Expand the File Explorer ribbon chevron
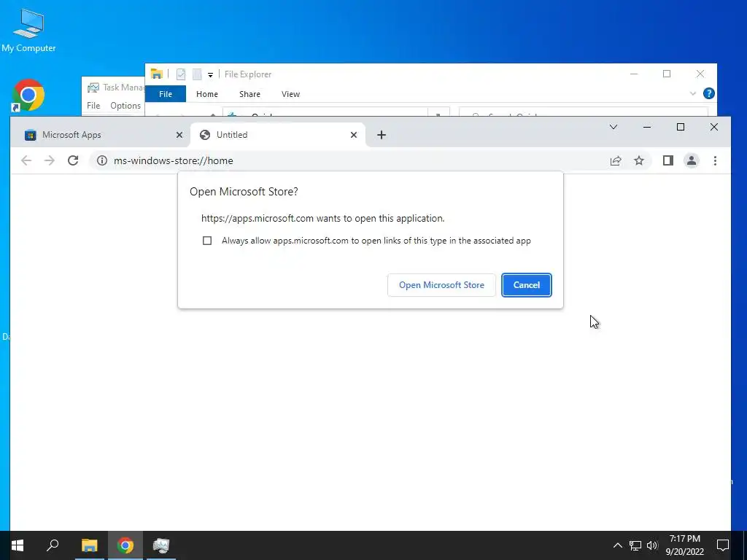 [693, 93]
